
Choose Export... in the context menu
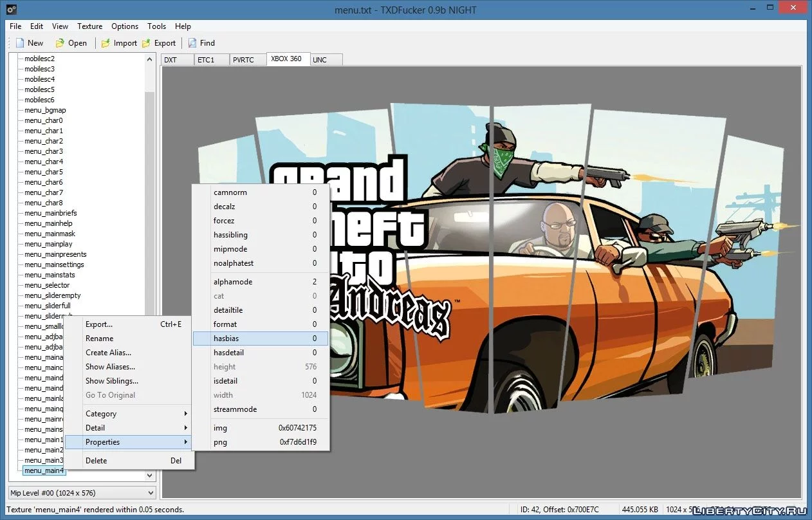(x=129, y=324)
